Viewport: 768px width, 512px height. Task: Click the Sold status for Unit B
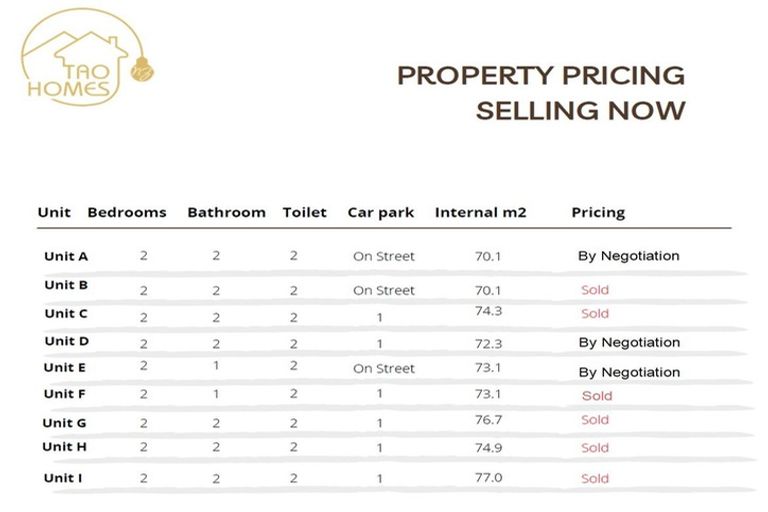pos(595,290)
